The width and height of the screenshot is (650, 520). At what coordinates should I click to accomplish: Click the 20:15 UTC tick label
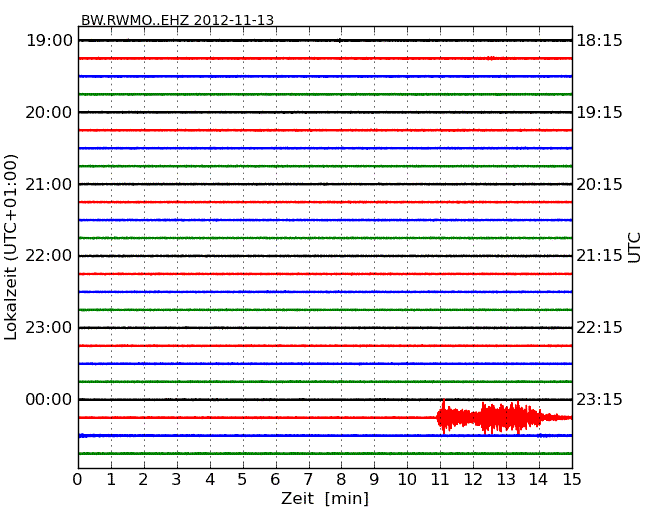point(599,184)
